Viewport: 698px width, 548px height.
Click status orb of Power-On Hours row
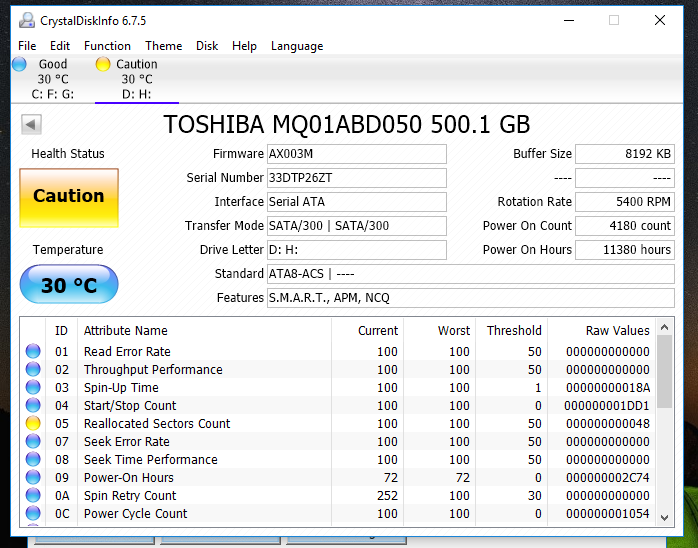click(x=33, y=477)
